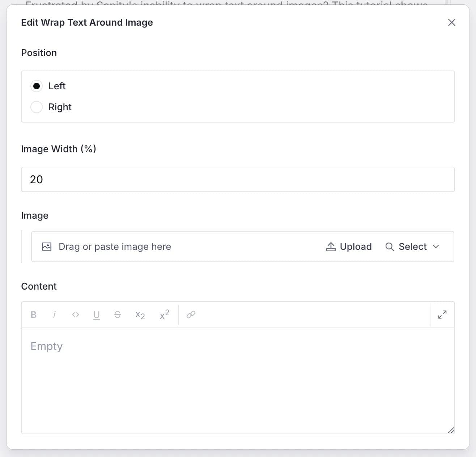
Task: Apply italic formatting
Action: tap(54, 315)
